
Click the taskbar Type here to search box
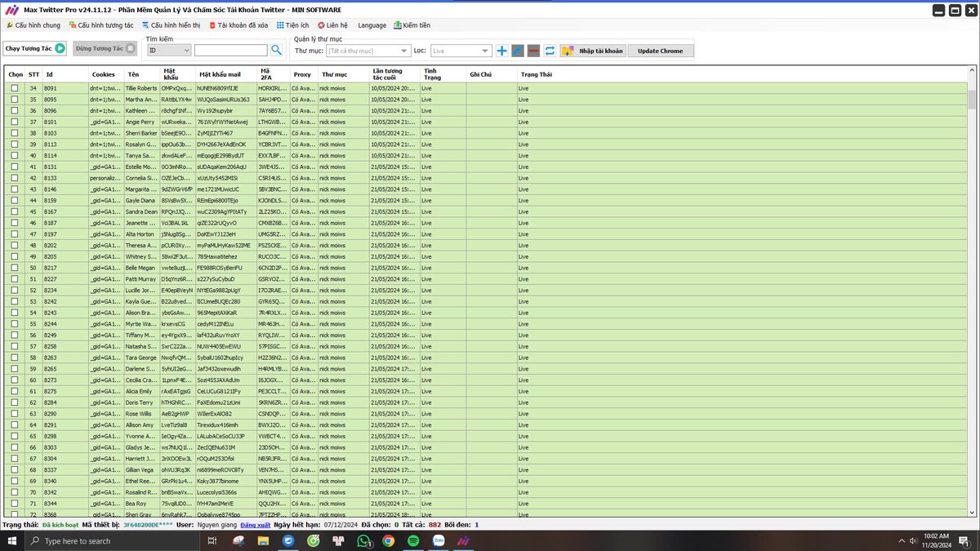111,540
